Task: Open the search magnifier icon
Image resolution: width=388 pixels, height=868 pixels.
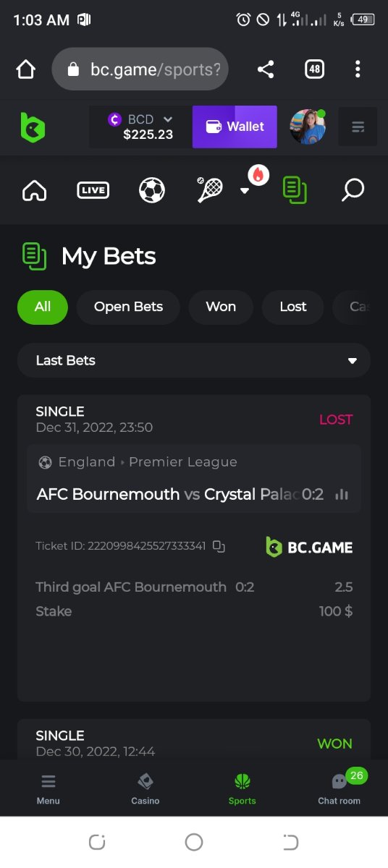Action: [x=353, y=190]
